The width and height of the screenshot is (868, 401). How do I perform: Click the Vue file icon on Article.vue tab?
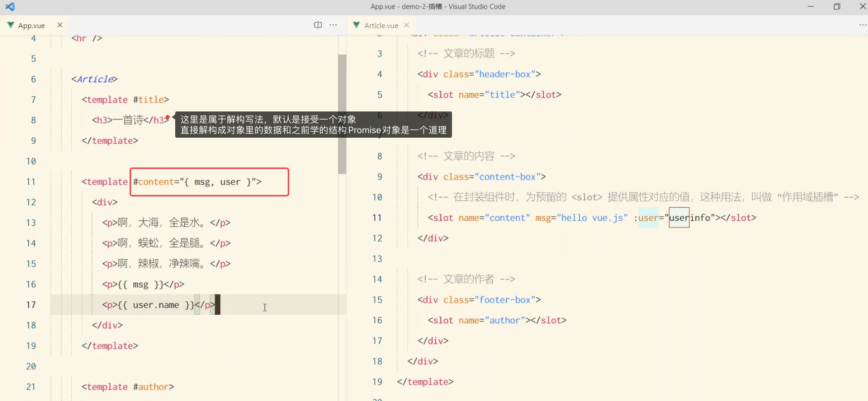(x=356, y=25)
